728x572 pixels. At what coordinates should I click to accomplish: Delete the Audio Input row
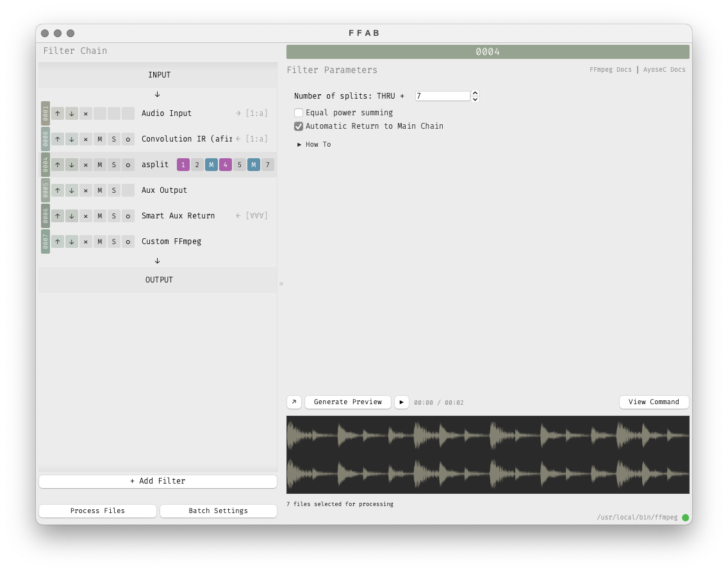pos(86,113)
